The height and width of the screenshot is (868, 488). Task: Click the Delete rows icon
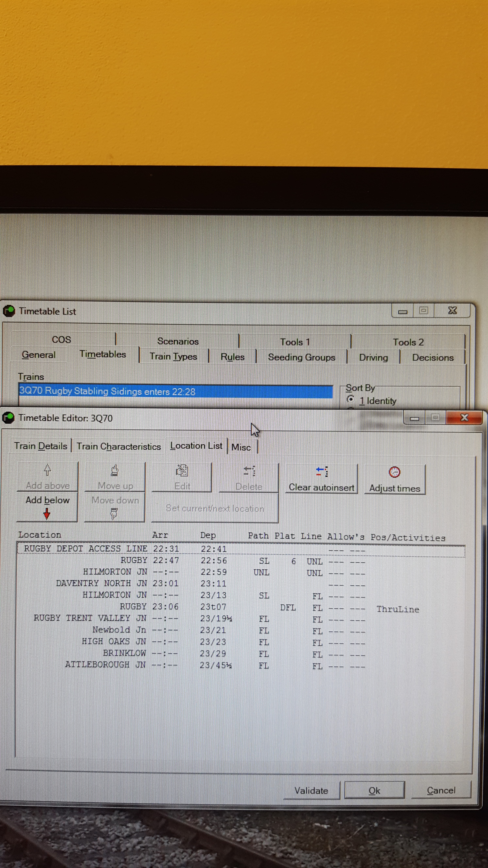point(249,471)
